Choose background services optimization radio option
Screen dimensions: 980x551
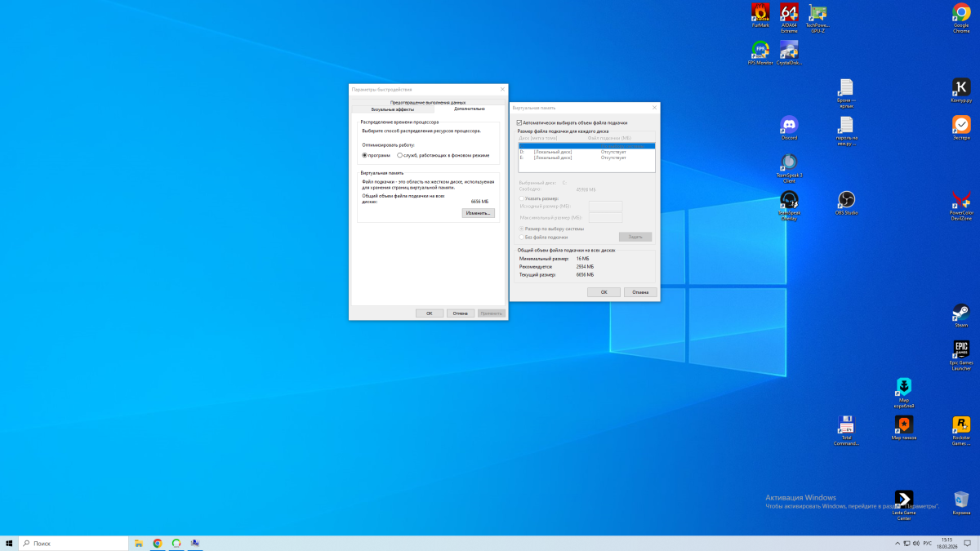[399, 155]
